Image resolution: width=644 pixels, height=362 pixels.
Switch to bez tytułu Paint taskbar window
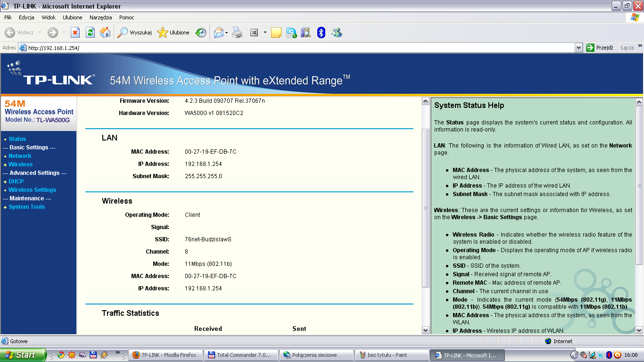[392, 355]
